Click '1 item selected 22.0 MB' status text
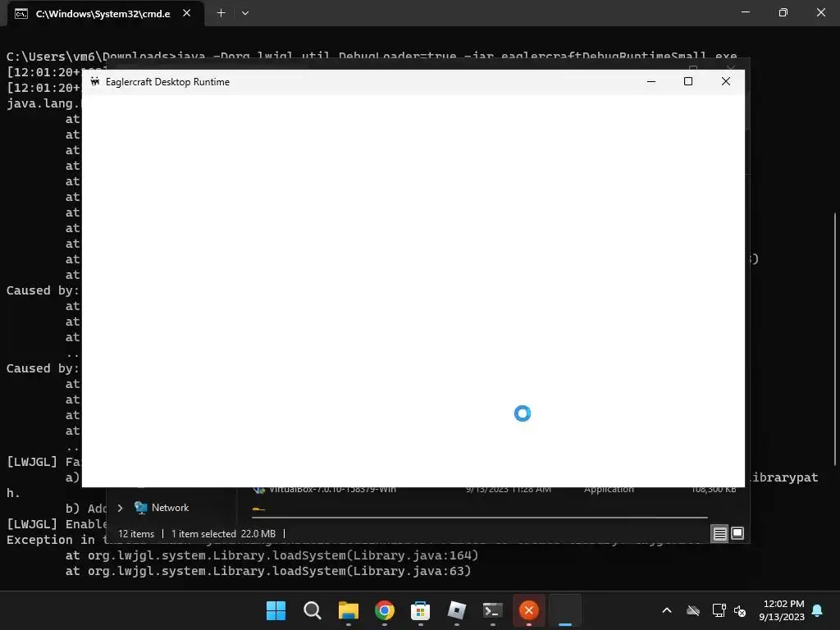The height and width of the screenshot is (630, 840). (223, 534)
